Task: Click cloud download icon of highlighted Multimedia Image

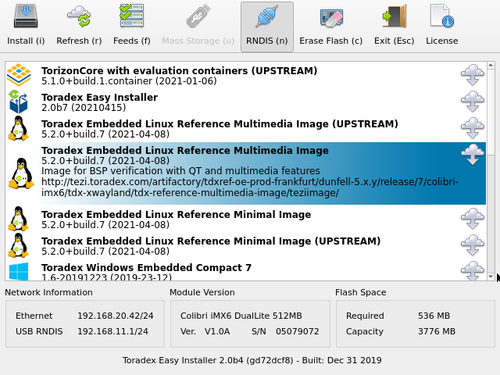Action: 473,155
